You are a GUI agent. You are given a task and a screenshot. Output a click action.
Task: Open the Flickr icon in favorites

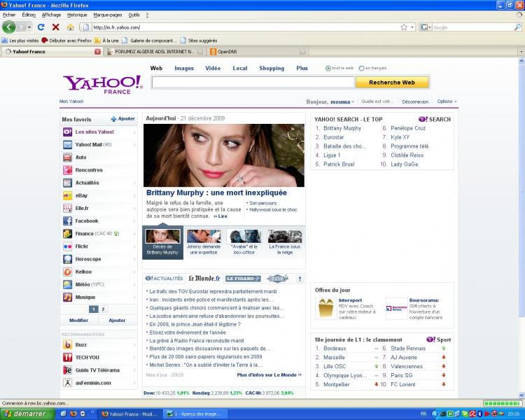[67, 246]
